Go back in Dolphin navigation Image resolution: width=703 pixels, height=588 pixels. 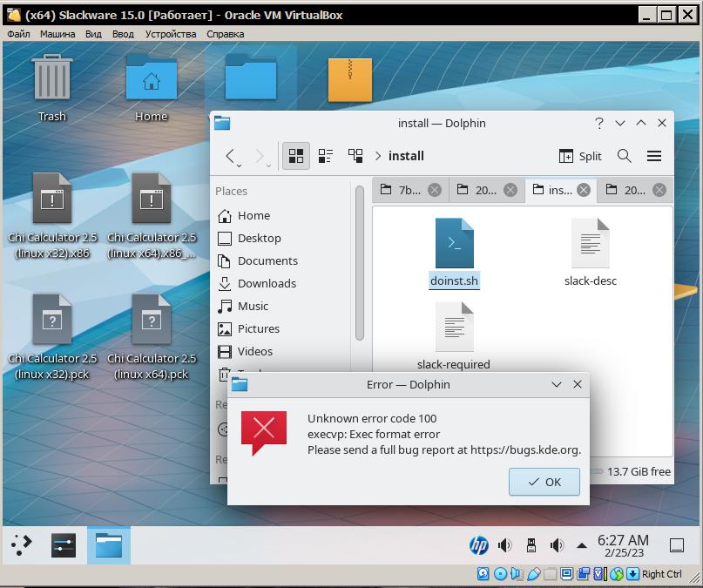click(x=230, y=156)
